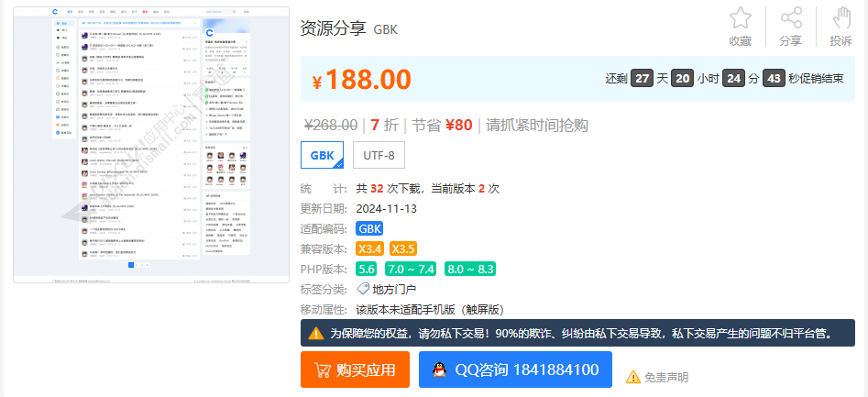Select the GBK encoding option
Screen dimensions: 868x397
(x=322, y=155)
